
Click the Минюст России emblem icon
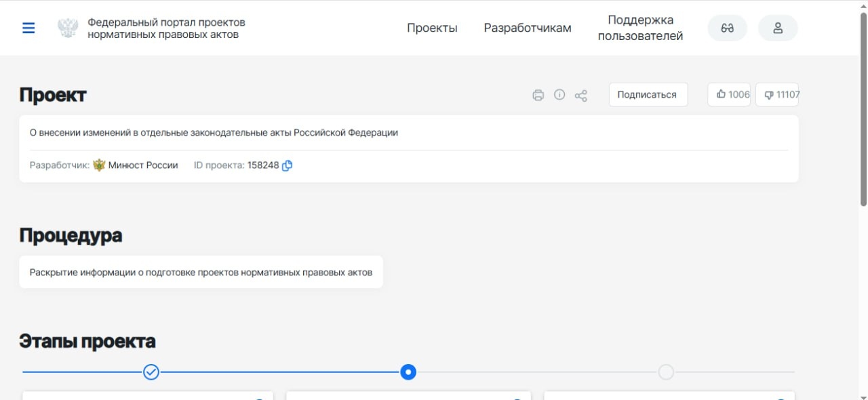pos(99,165)
